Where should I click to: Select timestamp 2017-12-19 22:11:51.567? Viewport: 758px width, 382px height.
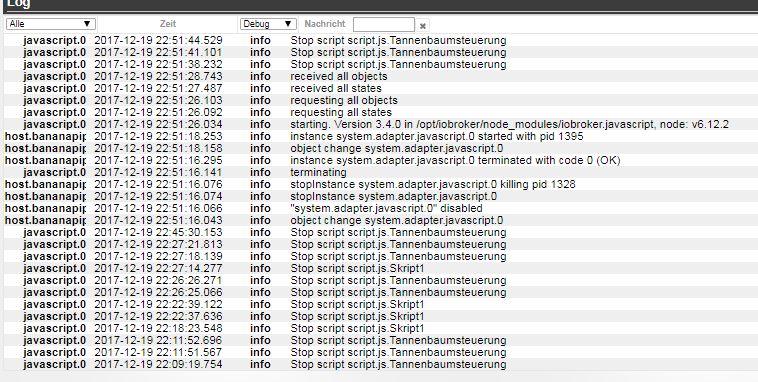coord(158,352)
